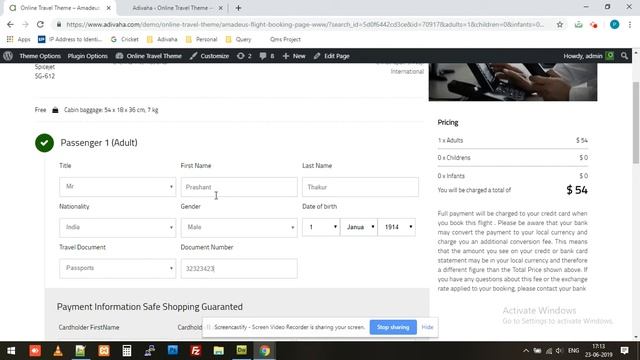Open Calculator from the taskbar

pyautogui.click(x=127, y=351)
